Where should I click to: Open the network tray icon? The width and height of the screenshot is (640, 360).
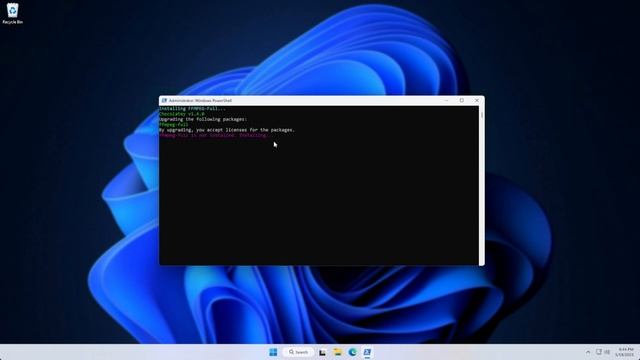599,352
